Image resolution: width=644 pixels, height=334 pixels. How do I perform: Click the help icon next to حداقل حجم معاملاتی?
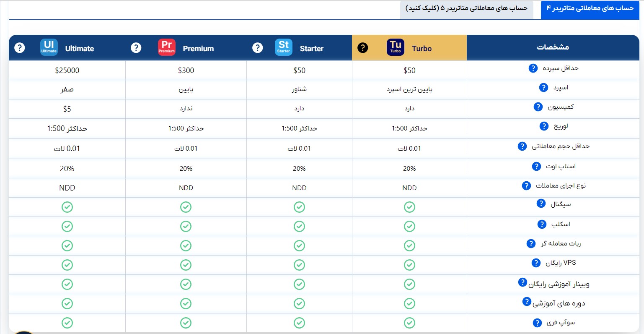(522, 146)
